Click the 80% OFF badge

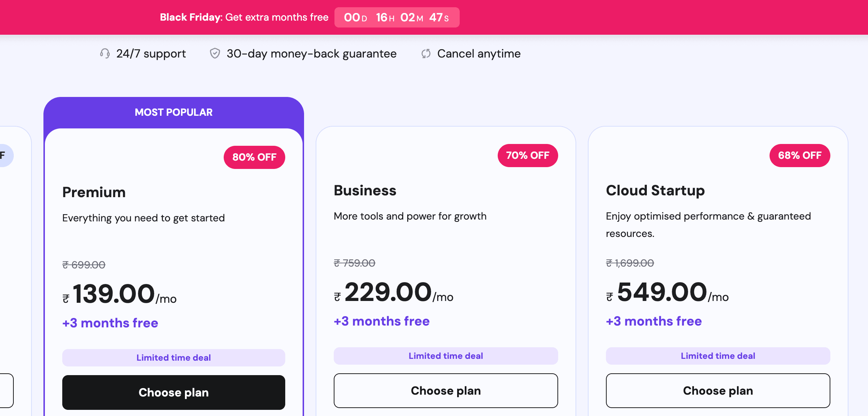click(254, 157)
